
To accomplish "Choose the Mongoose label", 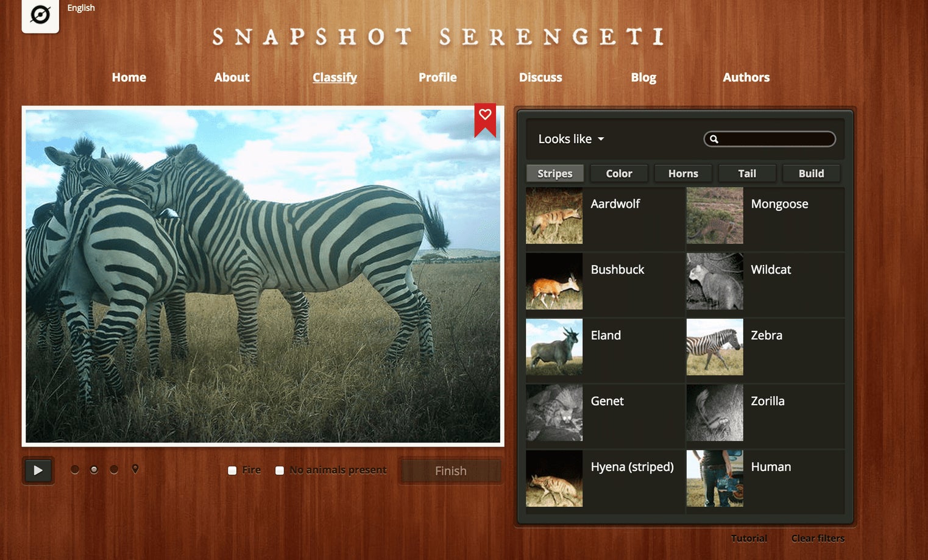I will click(x=779, y=204).
